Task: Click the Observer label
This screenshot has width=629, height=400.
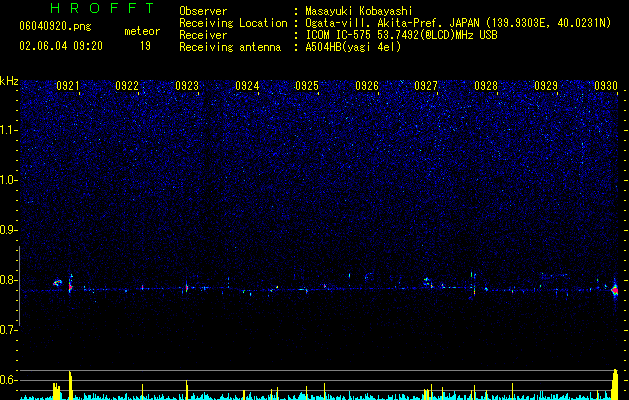Action: click(203, 11)
